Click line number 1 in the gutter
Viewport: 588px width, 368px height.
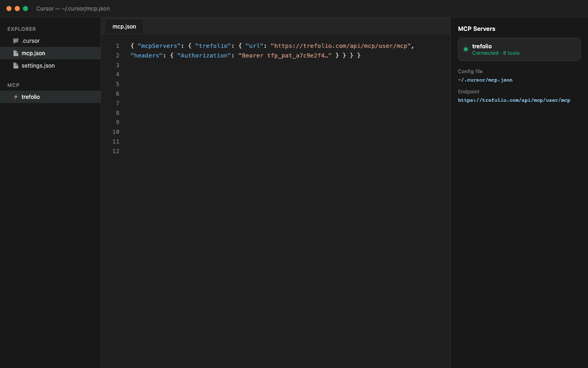(x=118, y=46)
